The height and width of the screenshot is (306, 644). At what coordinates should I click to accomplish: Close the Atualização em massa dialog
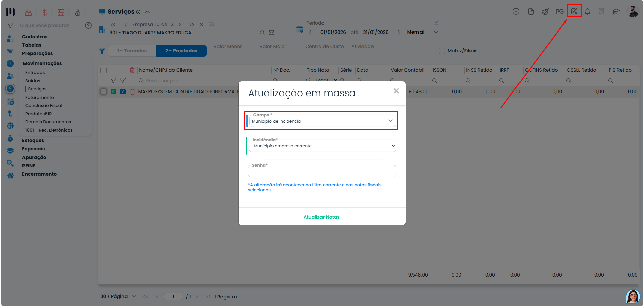[x=396, y=91]
